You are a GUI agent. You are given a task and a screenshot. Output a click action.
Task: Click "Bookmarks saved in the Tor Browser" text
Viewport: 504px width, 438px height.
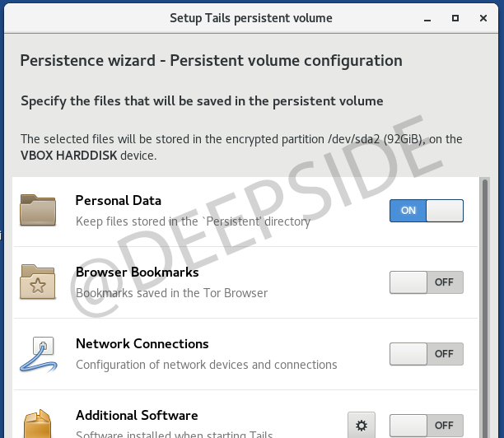point(171,293)
